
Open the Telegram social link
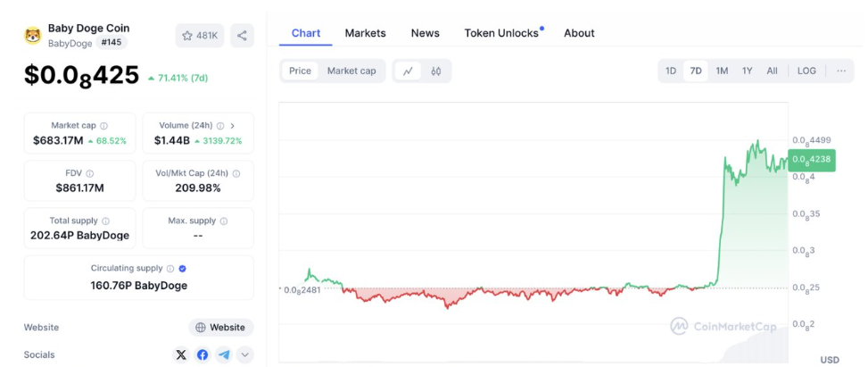pos(223,354)
